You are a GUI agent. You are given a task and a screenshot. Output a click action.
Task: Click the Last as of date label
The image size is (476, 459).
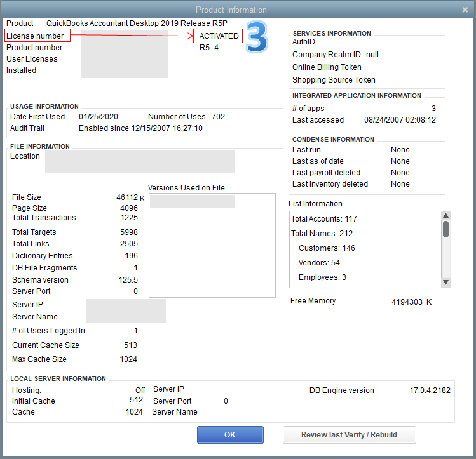point(318,161)
